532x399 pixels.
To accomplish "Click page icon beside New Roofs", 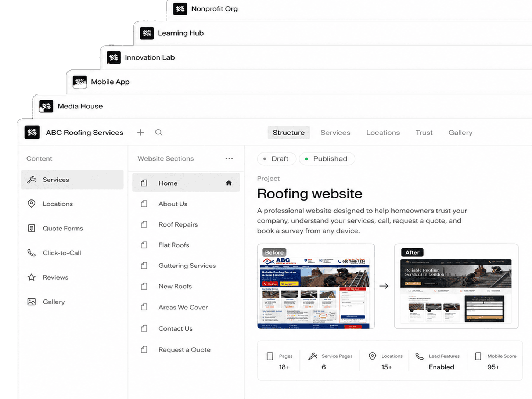I will click(x=144, y=286).
